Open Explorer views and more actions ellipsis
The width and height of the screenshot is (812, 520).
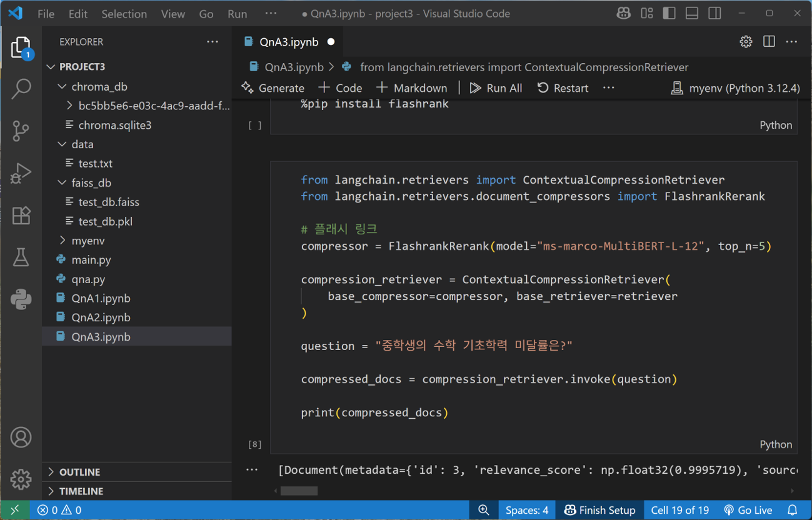213,42
